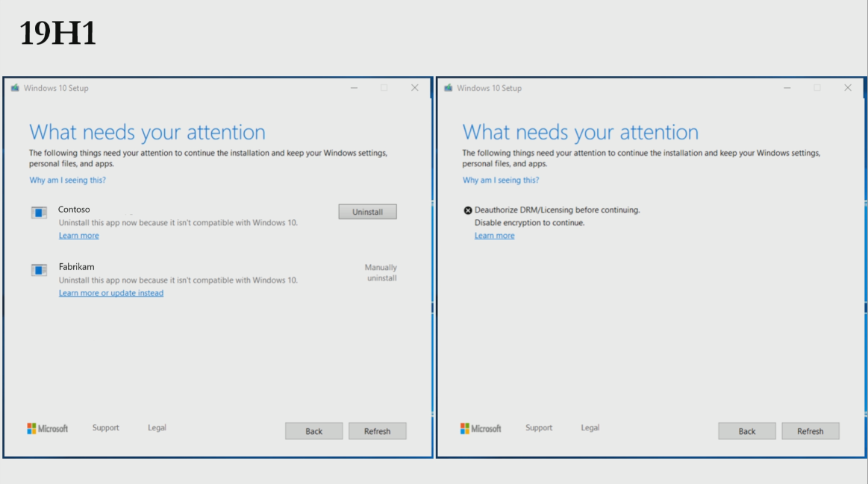Screen dimensions: 868x484
Task: Open 'Why am I seeing this?' in left window
Action: coord(67,180)
